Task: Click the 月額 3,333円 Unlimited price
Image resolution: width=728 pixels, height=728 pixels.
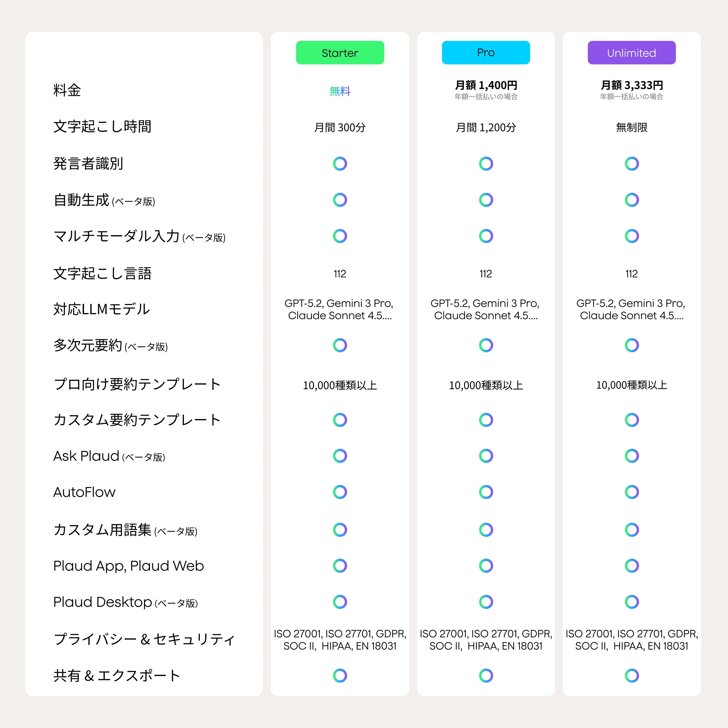Action: [631, 85]
